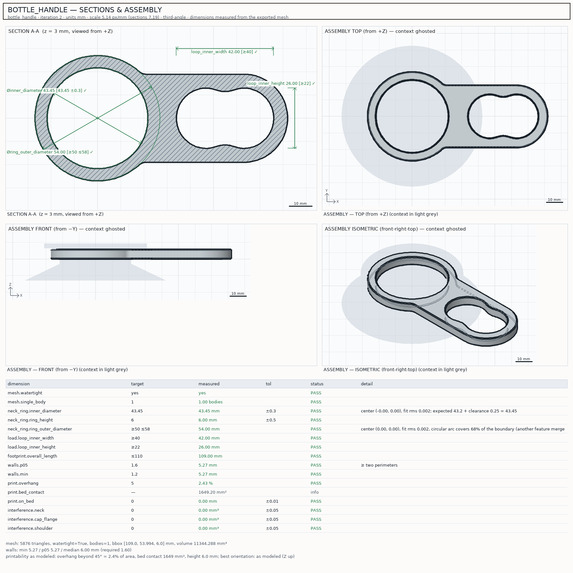Select the 'walls.p05' row name
Viewport: 573px width, 573px height.
click(18, 465)
